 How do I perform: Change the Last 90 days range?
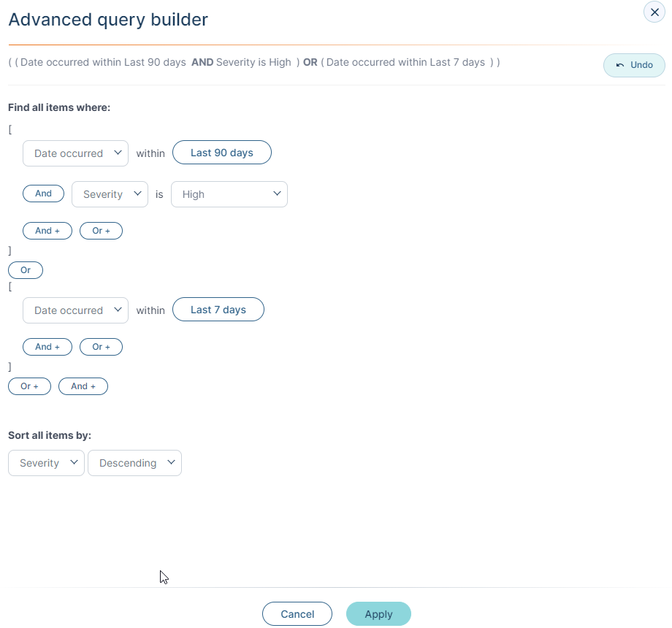coord(221,153)
